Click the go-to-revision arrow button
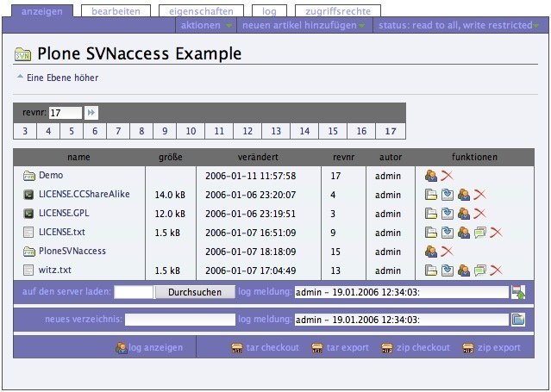This screenshot has width=551, height=392. click(x=91, y=113)
